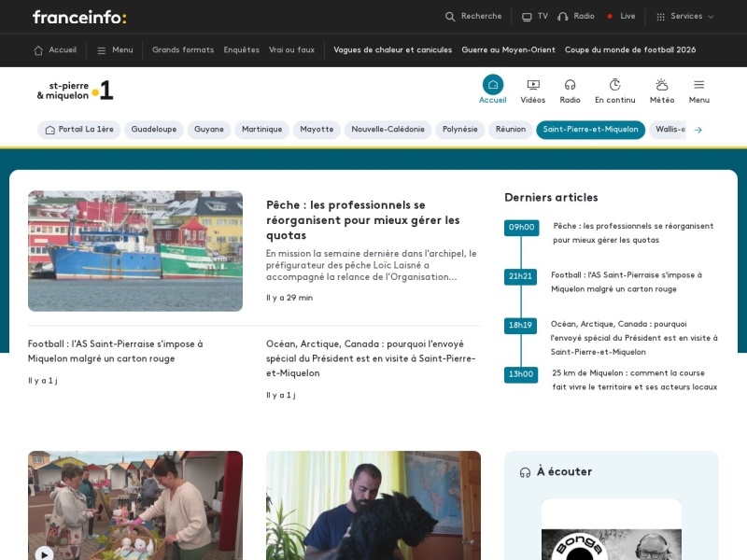Go to Accueil home icon in teal circle
The image size is (747, 560).
pos(493,85)
